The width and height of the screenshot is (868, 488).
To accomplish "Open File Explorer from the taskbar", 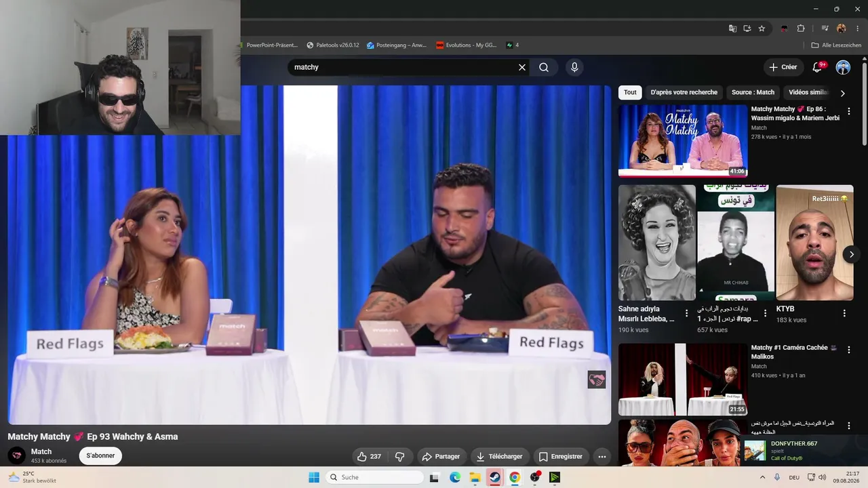I will point(475,477).
